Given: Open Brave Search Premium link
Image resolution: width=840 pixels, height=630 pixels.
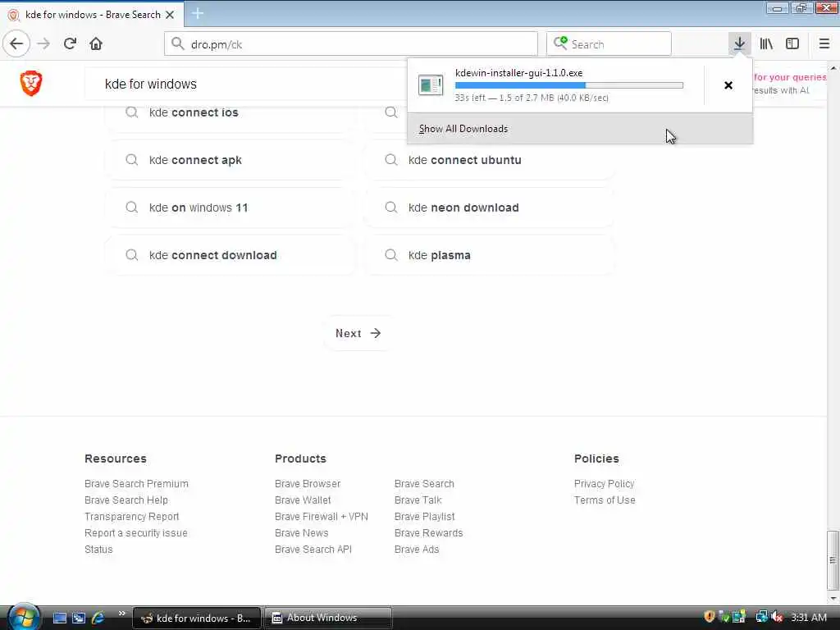Looking at the screenshot, I should click(136, 484).
